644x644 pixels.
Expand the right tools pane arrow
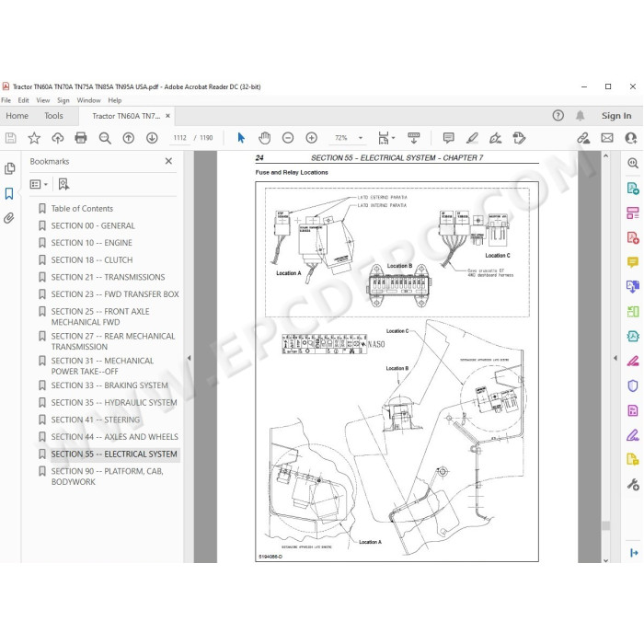click(x=634, y=553)
